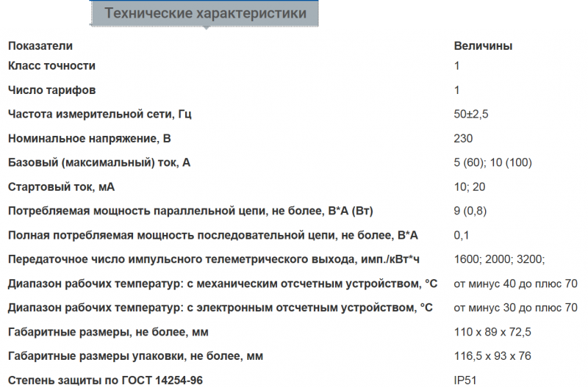Click Частота измерительной сети, Гц label

pos(100,115)
